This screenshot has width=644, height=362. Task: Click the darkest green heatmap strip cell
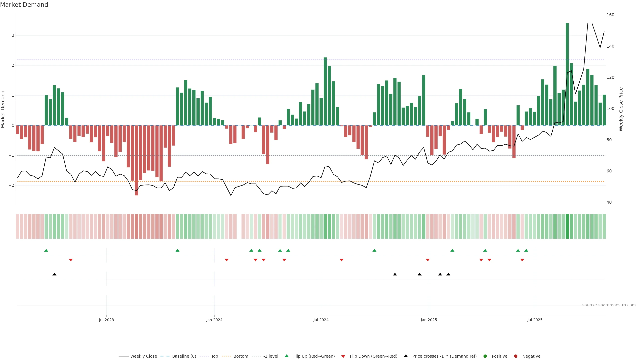567,226
